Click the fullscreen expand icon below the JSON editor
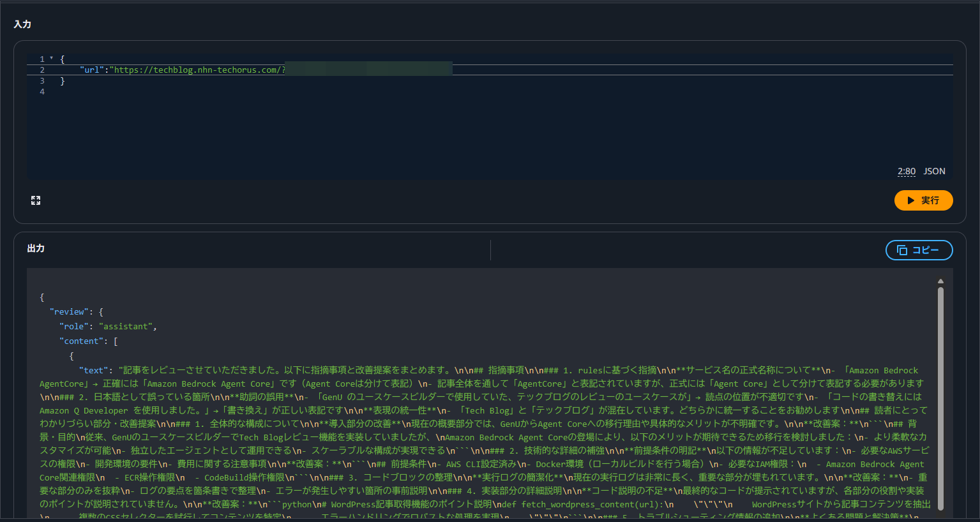Viewport: 980px width, 522px height. (x=36, y=200)
